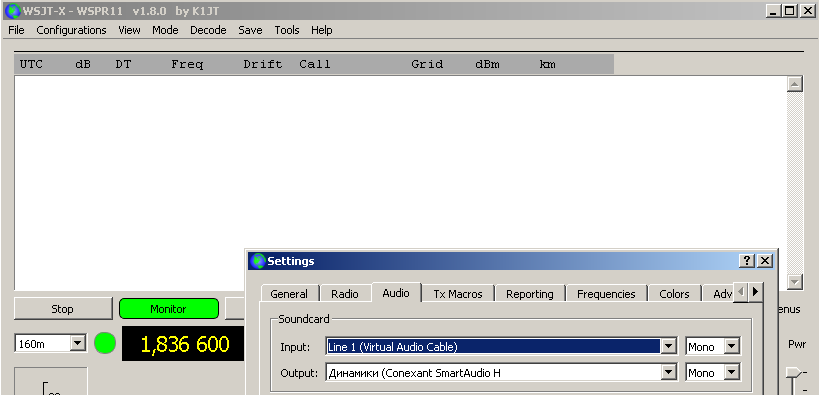Open the File menu
819x395 pixels.
tap(16, 30)
